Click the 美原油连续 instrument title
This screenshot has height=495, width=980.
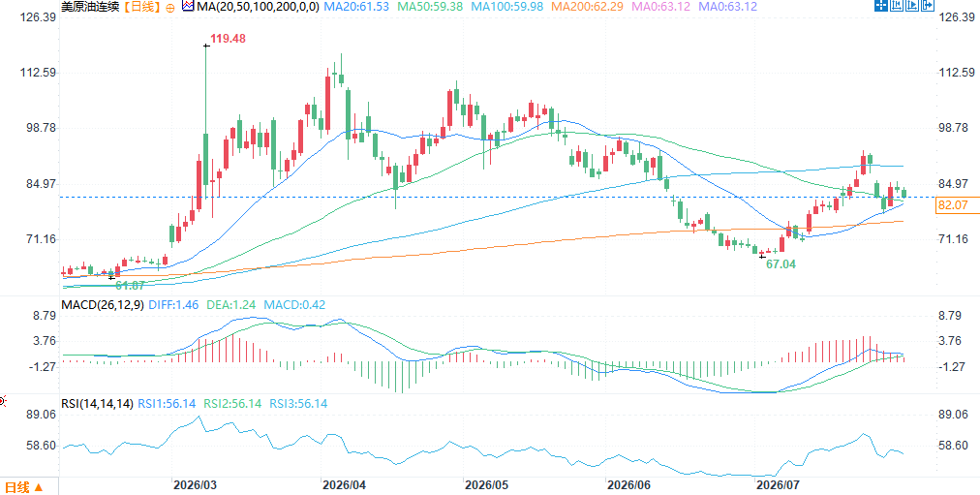coord(90,7)
